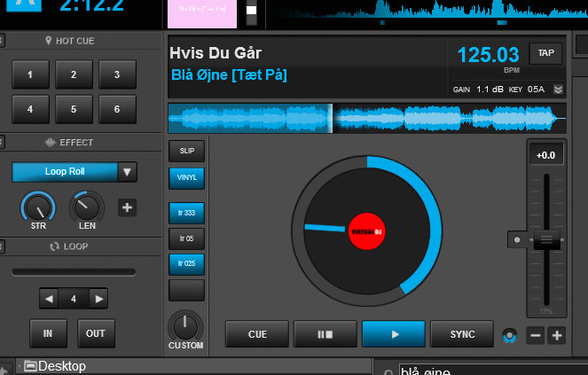The height and width of the screenshot is (375, 588).
Task: Click the LEN effect knob
Action: click(87, 208)
